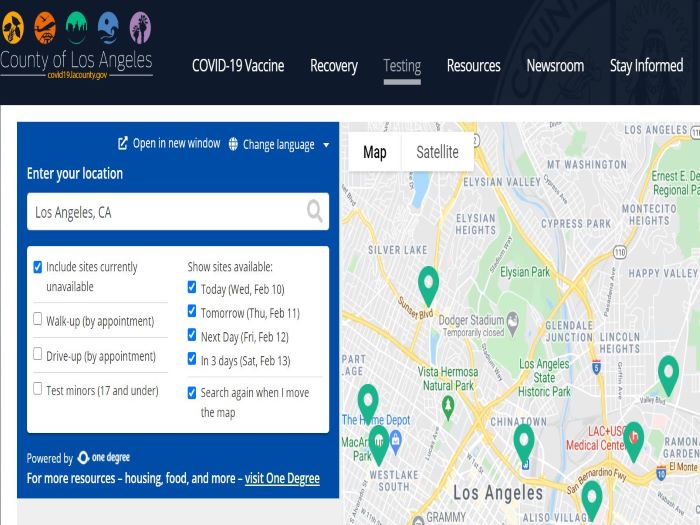The image size is (700, 525).
Task: Click the Vista Hermosa Natural Park tree marker
Action: click(448, 408)
